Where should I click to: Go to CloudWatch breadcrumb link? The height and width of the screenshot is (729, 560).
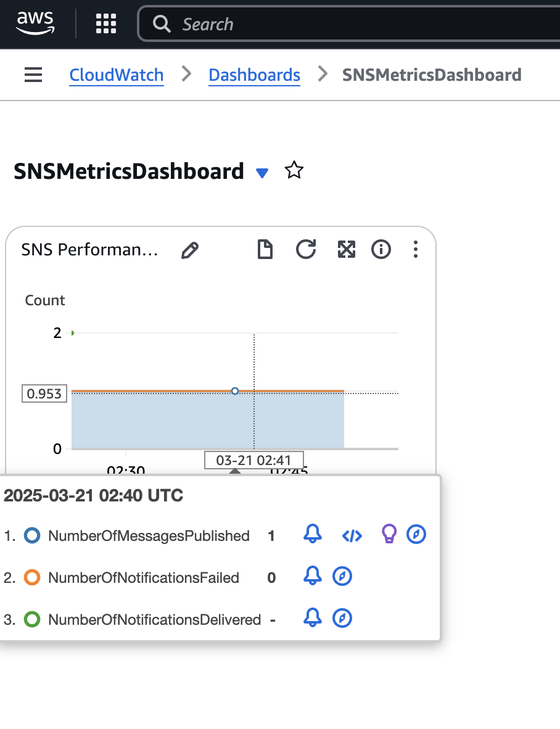coord(117,75)
